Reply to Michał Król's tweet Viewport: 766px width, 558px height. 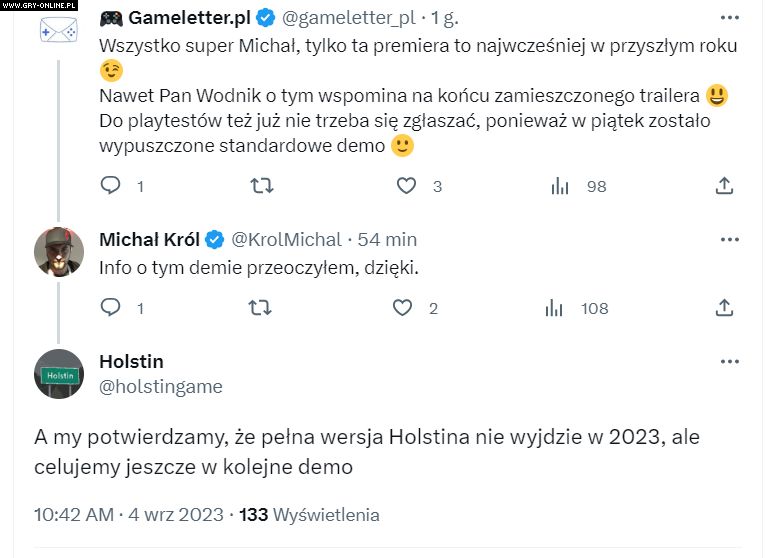(x=111, y=309)
